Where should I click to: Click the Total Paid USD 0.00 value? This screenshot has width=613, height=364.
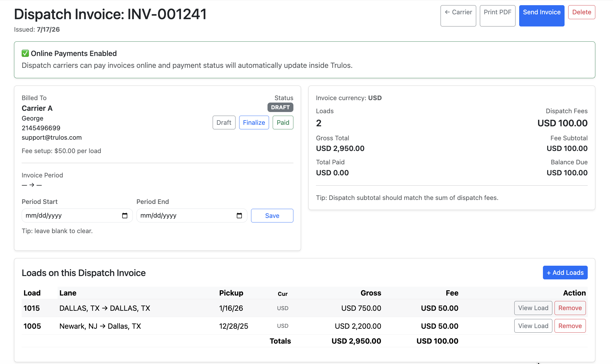click(332, 173)
